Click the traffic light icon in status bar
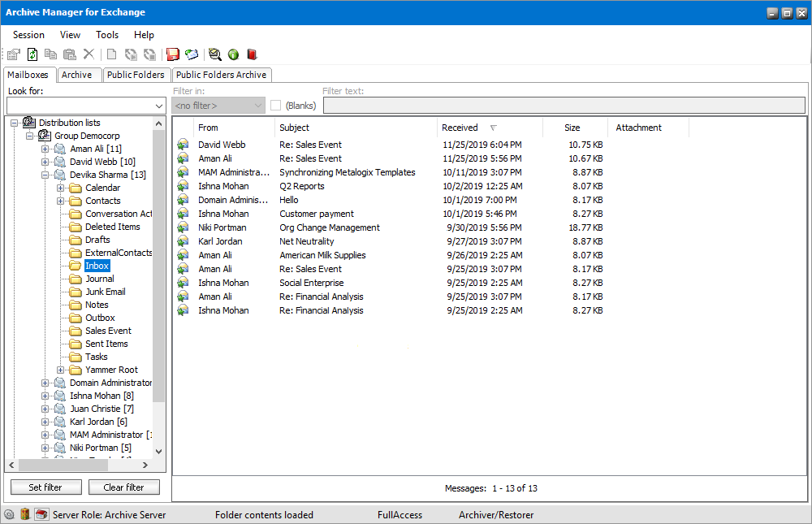Screen dimensions: 812x524 tap(25, 514)
